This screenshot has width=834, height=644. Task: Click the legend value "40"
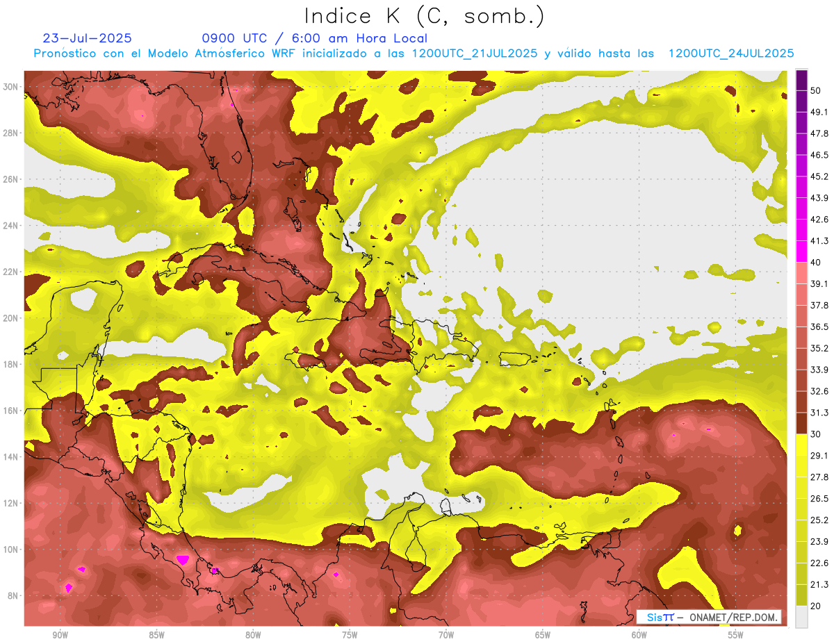coord(816,263)
